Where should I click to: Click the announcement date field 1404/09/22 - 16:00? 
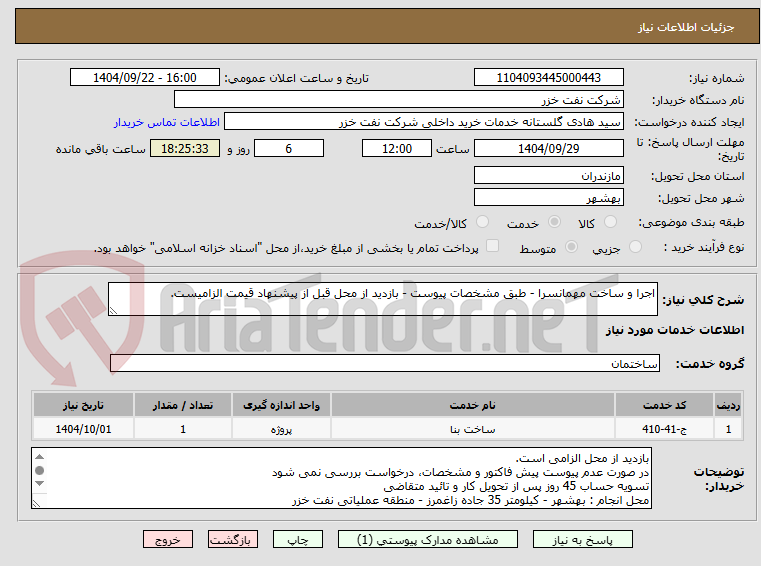145,78
